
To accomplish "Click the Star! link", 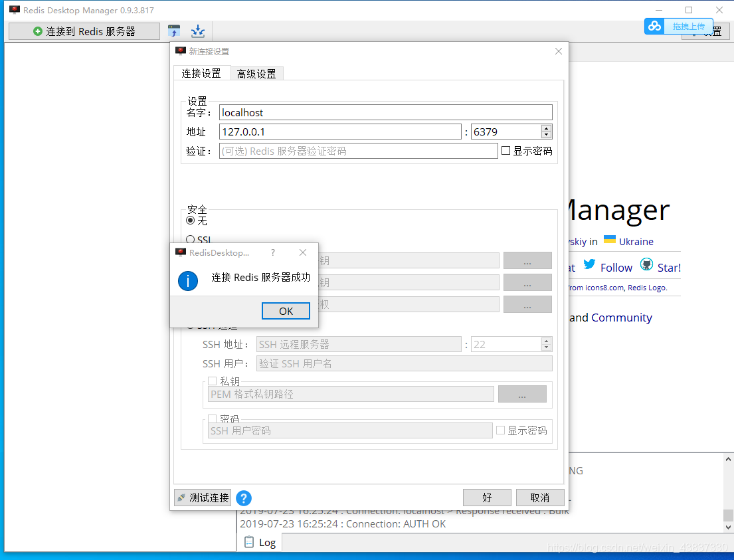I will coord(669,268).
